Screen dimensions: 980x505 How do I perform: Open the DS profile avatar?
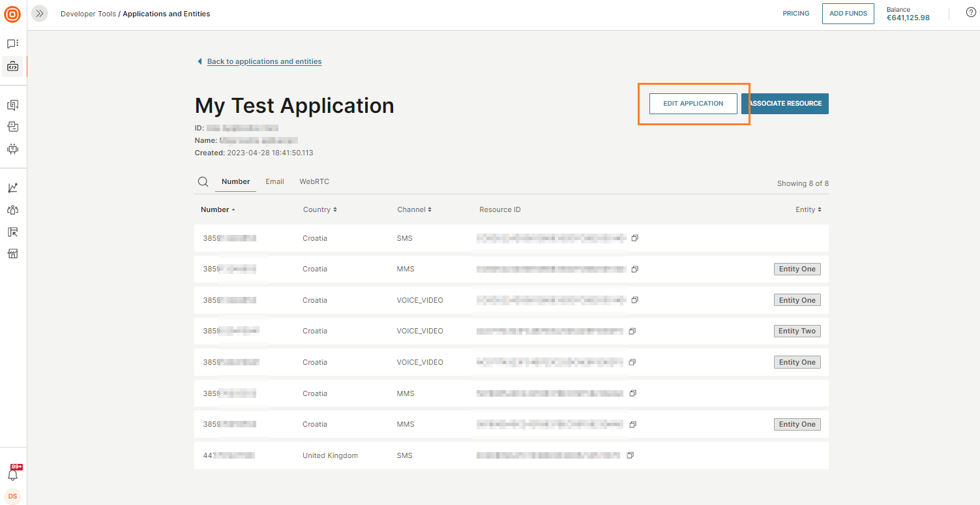[12, 496]
